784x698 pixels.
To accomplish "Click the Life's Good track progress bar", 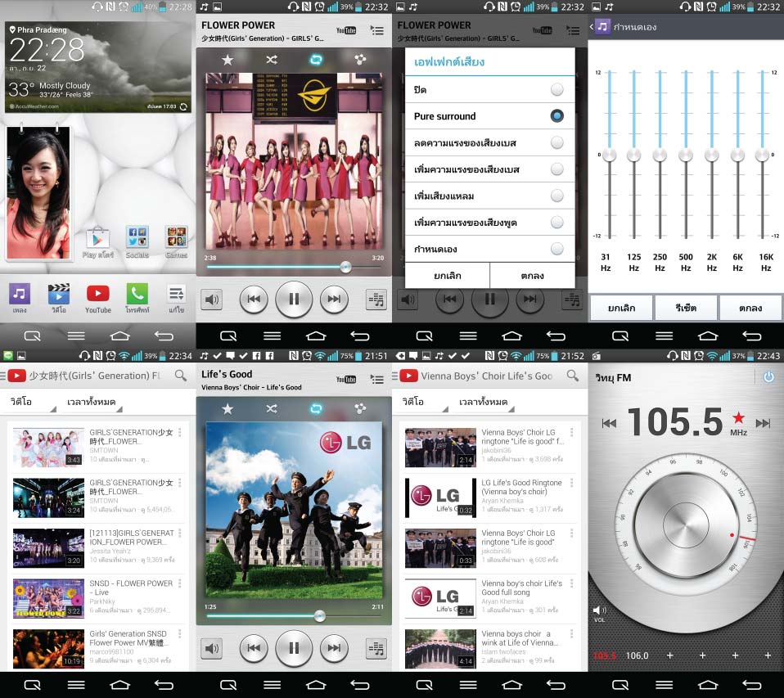I will 294,616.
